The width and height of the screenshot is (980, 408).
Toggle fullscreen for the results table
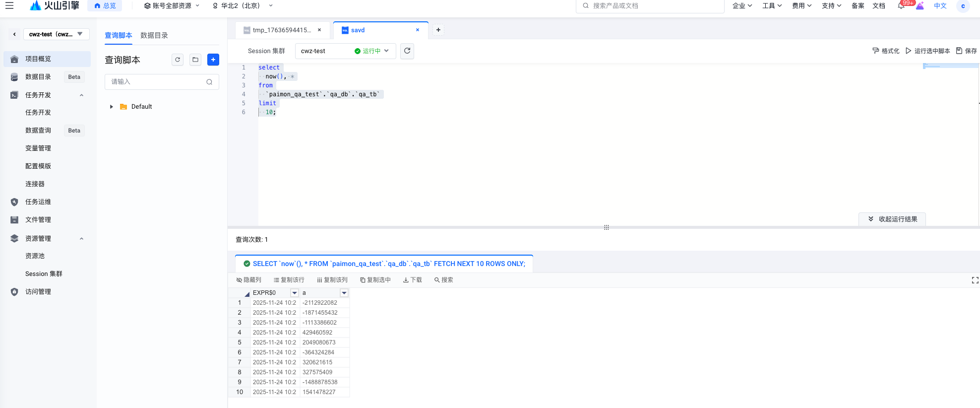coord(975,280)
